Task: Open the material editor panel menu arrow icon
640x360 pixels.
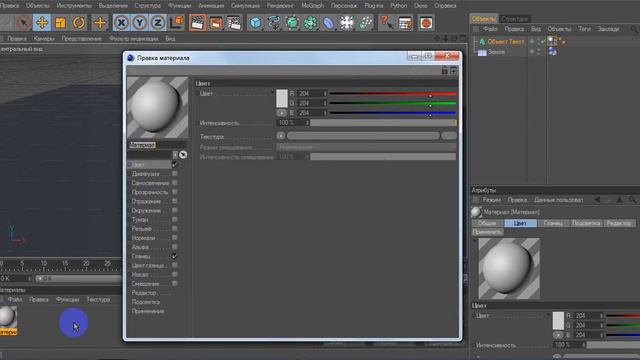Action: pyautogui.click(x=453, y=71)
